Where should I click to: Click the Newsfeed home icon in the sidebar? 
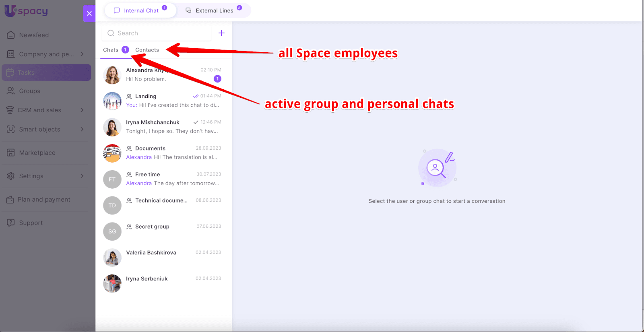[11, 35]
